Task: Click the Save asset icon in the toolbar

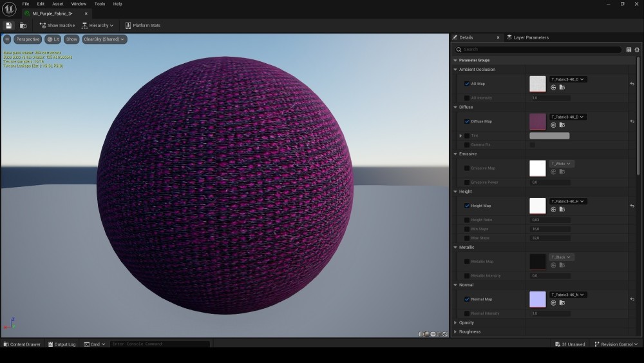Action: 8,25
